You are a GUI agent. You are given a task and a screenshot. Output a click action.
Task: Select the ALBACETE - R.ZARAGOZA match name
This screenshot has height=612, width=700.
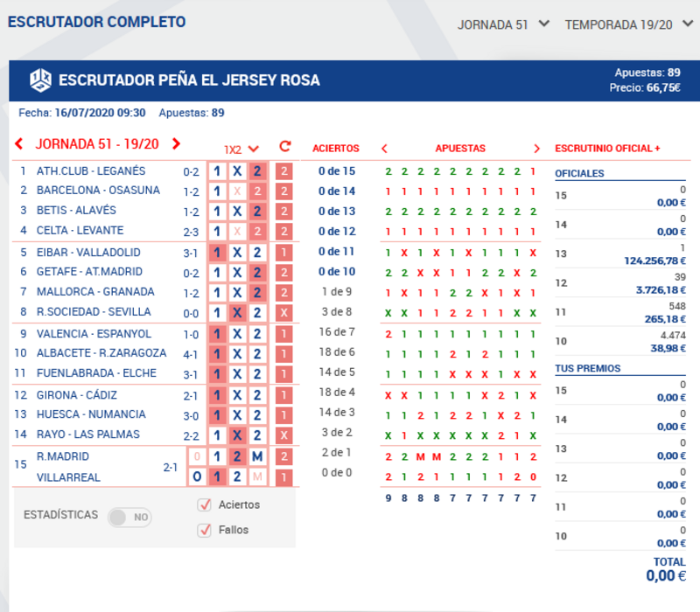click(101, 353)
